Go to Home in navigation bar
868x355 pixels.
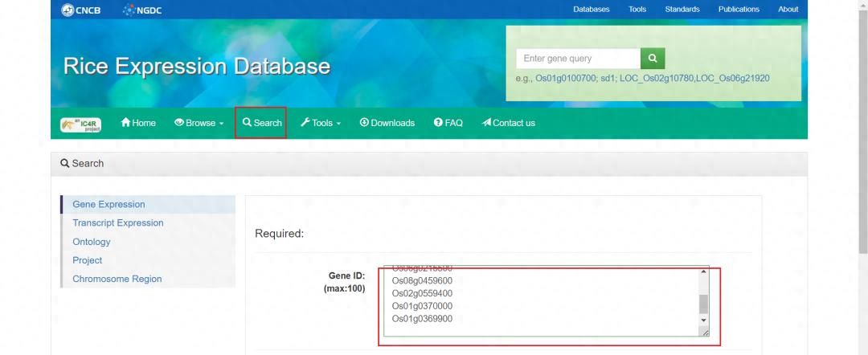pyautogui.click(x=138, y=123)
